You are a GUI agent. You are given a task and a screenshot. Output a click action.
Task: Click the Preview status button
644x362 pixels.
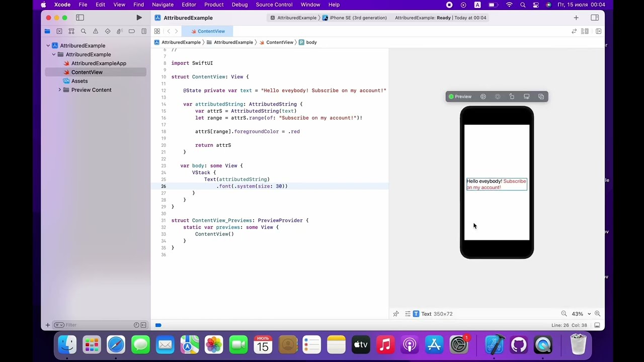point(460,97)
